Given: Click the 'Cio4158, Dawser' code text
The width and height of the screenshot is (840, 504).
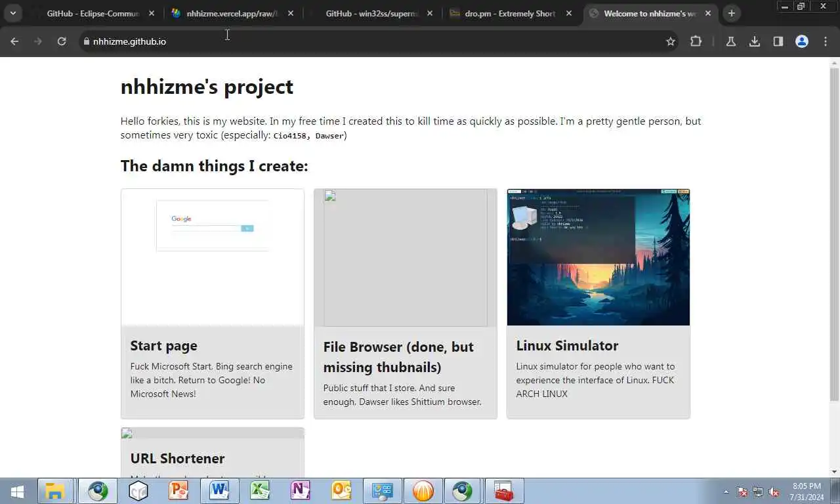Looking at the screenshot, I should pos(308,136).
